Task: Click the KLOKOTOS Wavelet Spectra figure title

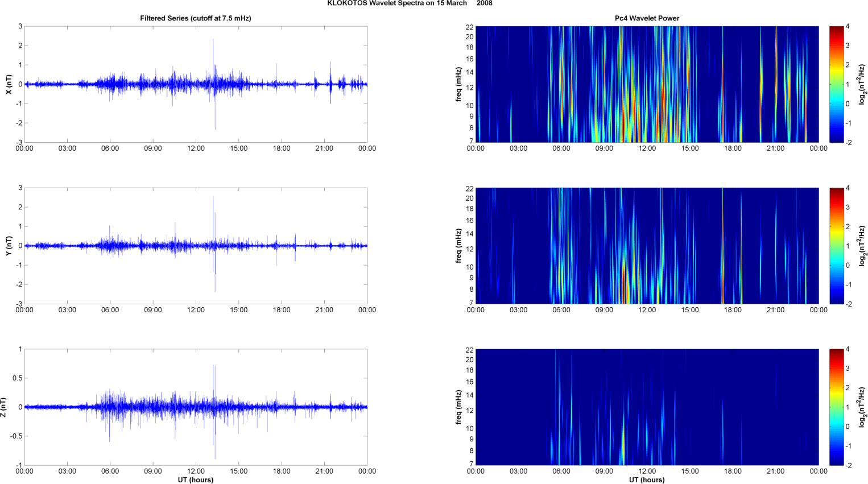Action: [x=410, y=3]
